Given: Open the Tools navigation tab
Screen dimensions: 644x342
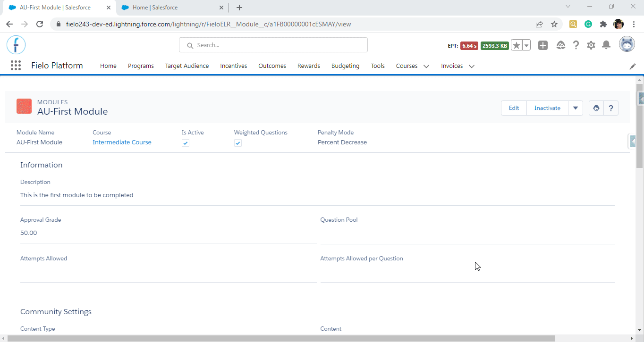Looking at the screenshot, I should pos(378,66).
